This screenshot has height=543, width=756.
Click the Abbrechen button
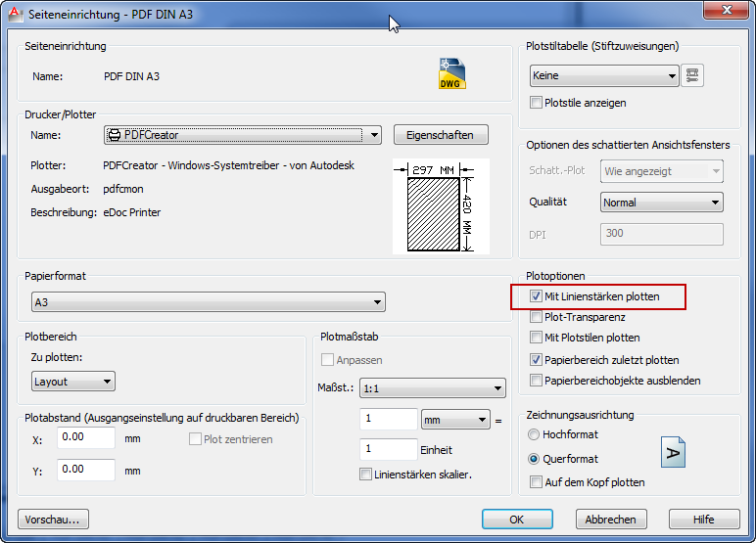(x=610, y=520)
